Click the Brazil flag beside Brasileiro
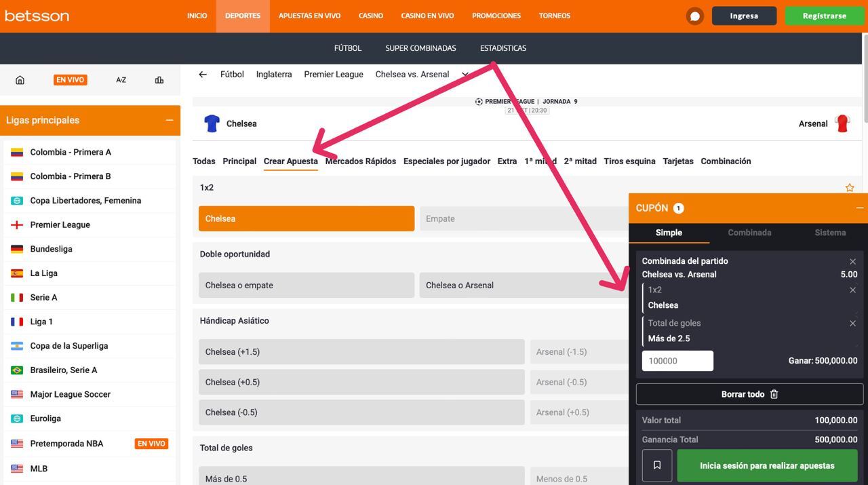Image resolution: width=868 pixels, height=485 pixels. [x=17, y=370]
